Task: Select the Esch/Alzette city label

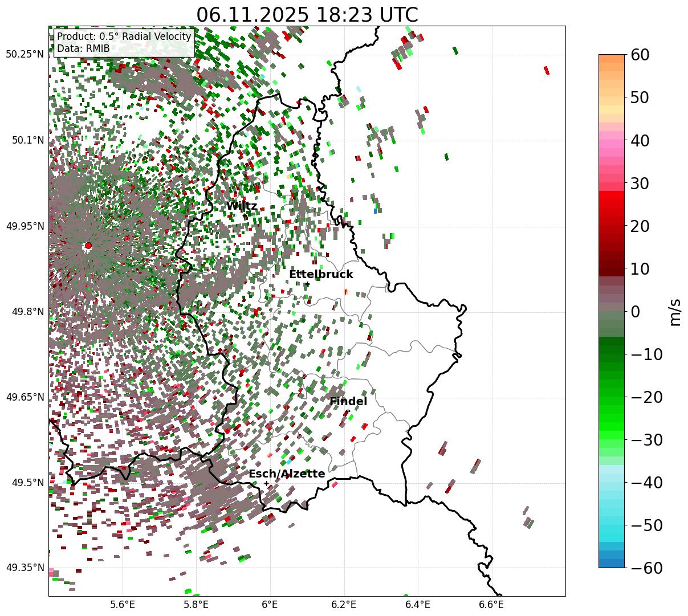Action: pos(287,474)
